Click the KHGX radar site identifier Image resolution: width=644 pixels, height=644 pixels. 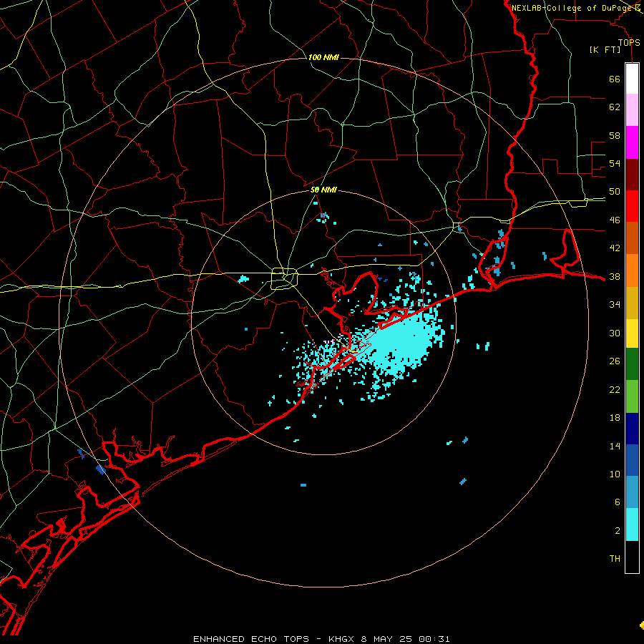(343, 639)
